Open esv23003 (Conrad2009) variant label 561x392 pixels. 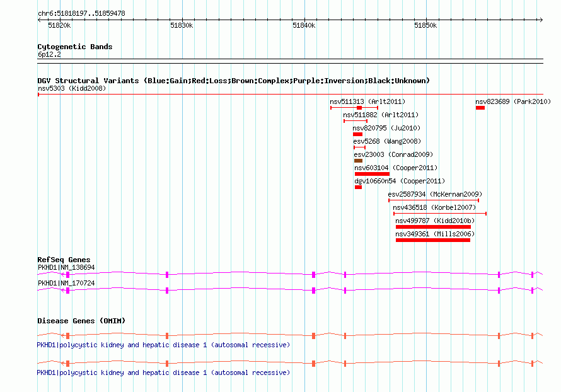[x=393, y=154]
